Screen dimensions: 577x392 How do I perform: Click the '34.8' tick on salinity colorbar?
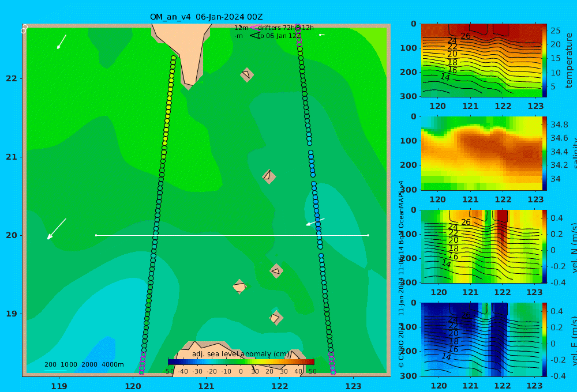[x=559, y=125]
